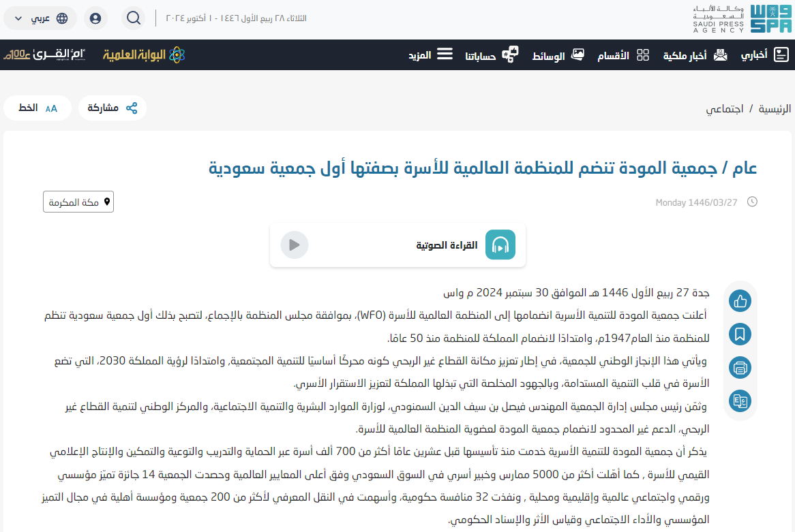The height and width of the screenshot is (532, 795).
Task: Click the globe language icon
Action: tap(62, 18)
